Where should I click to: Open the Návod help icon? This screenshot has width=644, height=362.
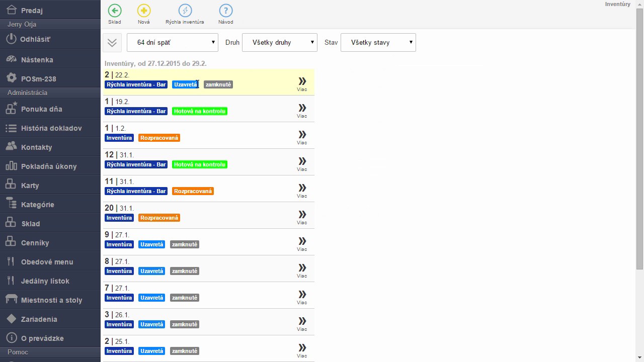(x=226, y=11)
